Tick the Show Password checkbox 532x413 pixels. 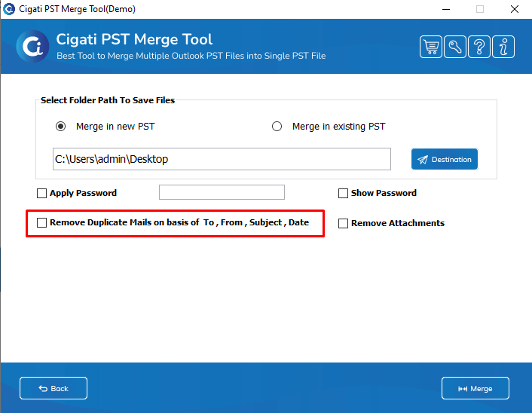click(x=343, y=193)
